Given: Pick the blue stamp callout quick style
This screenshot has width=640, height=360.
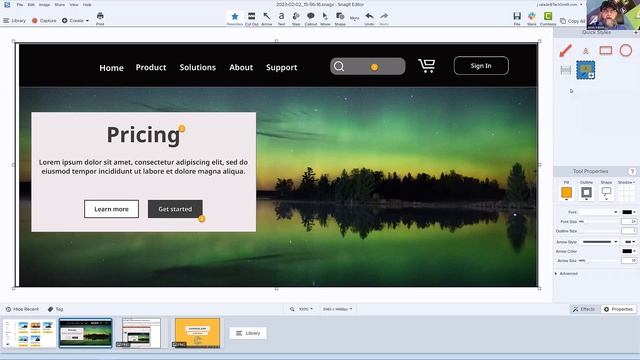Looking at the screenshot, I should point(586,70).
